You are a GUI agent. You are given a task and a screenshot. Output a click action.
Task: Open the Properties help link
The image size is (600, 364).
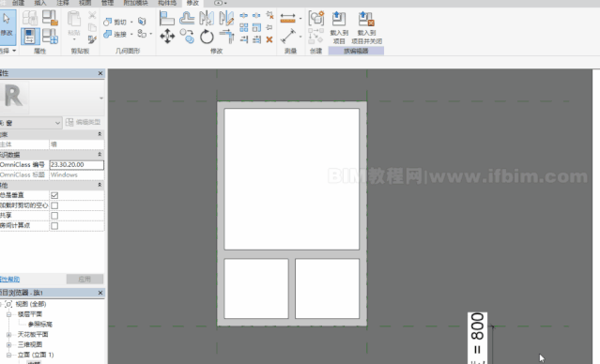click(9, 280)
